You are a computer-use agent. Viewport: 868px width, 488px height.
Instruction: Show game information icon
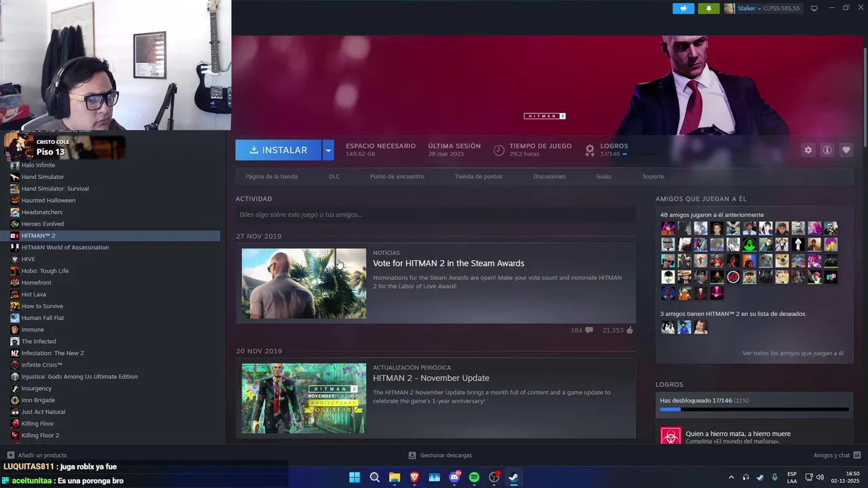click(827, 150)
